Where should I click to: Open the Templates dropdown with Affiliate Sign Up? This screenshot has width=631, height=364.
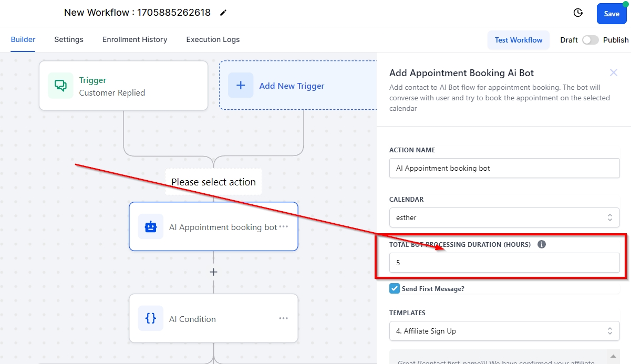pos(504,331)
